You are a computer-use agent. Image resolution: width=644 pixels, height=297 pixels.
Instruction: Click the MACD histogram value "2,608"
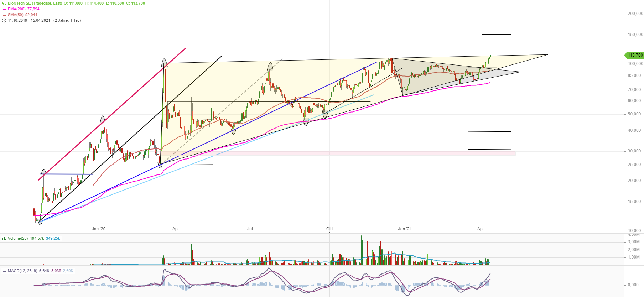click(x=68, y=271)
